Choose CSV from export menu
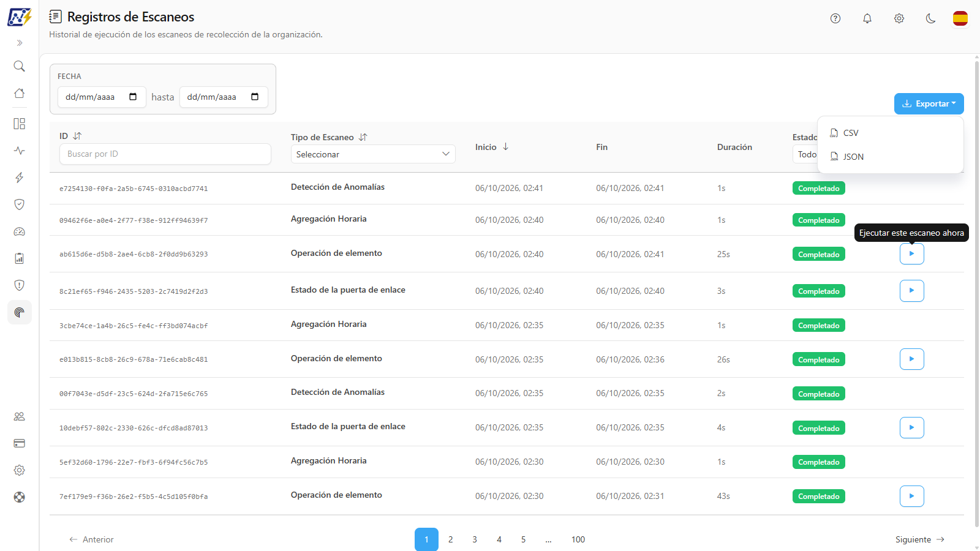The image size is (980, 551). pyautogui.click(x=891, y=133)
